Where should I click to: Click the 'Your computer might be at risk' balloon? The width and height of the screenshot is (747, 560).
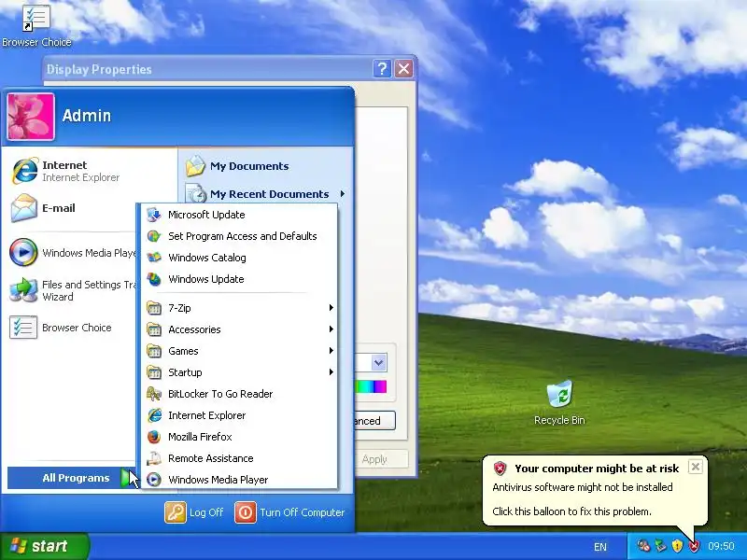coord(595,491)
